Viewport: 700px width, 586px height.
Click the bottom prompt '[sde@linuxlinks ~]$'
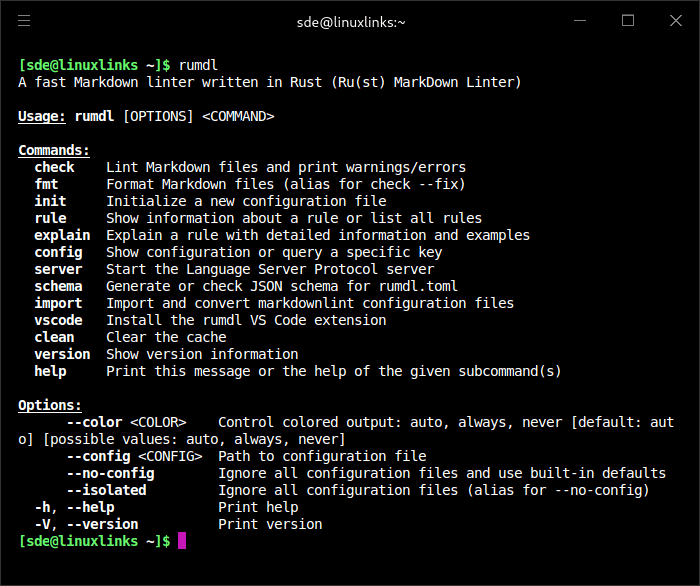[x=95, y=541]
